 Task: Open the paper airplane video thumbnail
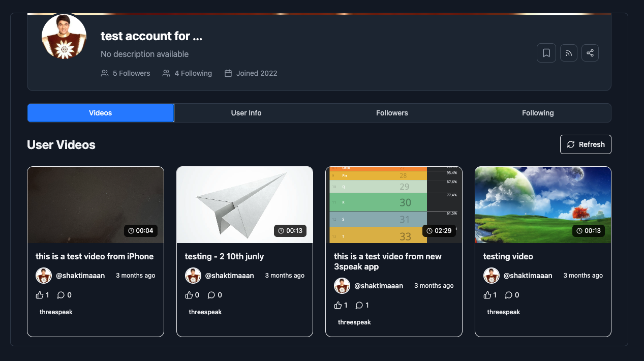click(244, 204)
